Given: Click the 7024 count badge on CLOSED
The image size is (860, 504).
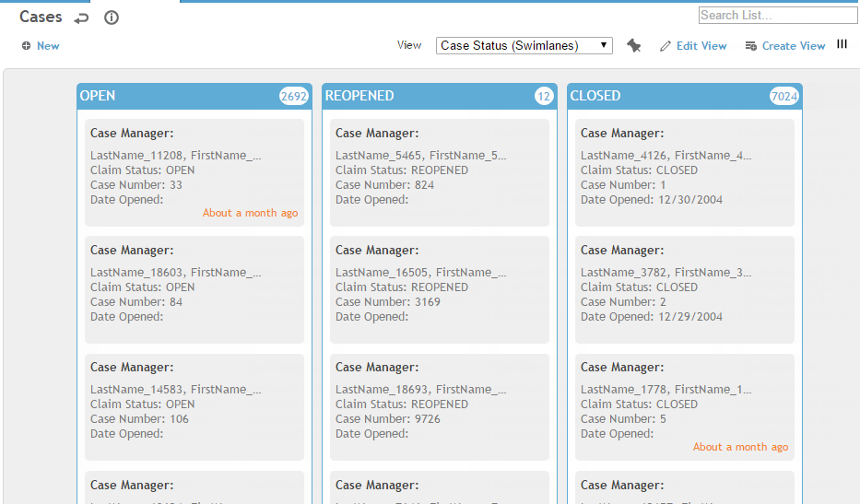Looking at the screenshot, I should (x=783, y=97).
